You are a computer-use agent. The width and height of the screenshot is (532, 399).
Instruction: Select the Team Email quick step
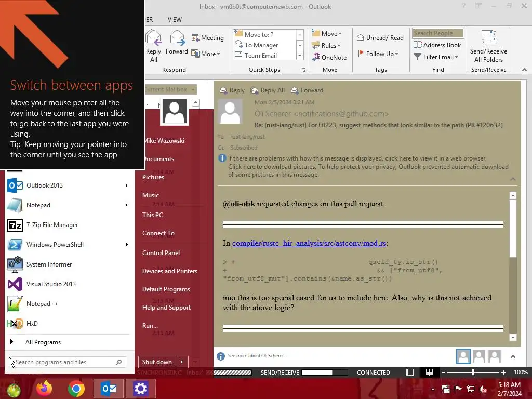tap(265, 55)
